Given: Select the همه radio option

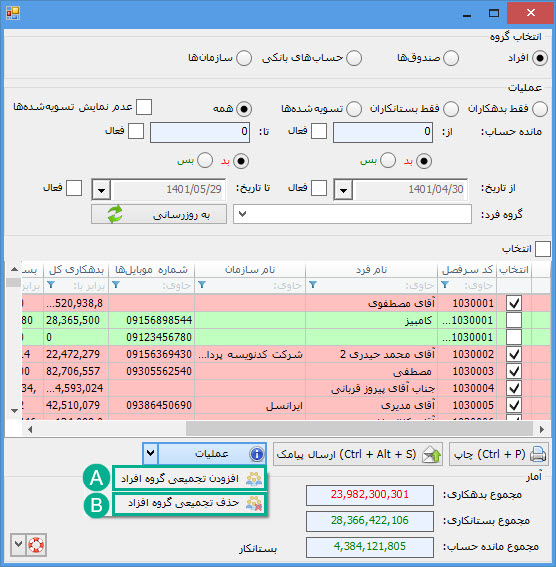Looking at the screenshot, I should pyautogui.click(x=244, y=109).
